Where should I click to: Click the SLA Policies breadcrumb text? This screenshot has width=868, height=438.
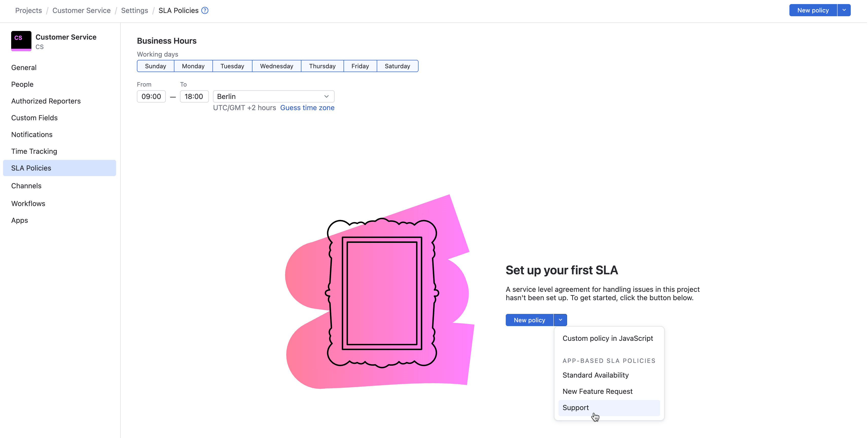(178, 10)
